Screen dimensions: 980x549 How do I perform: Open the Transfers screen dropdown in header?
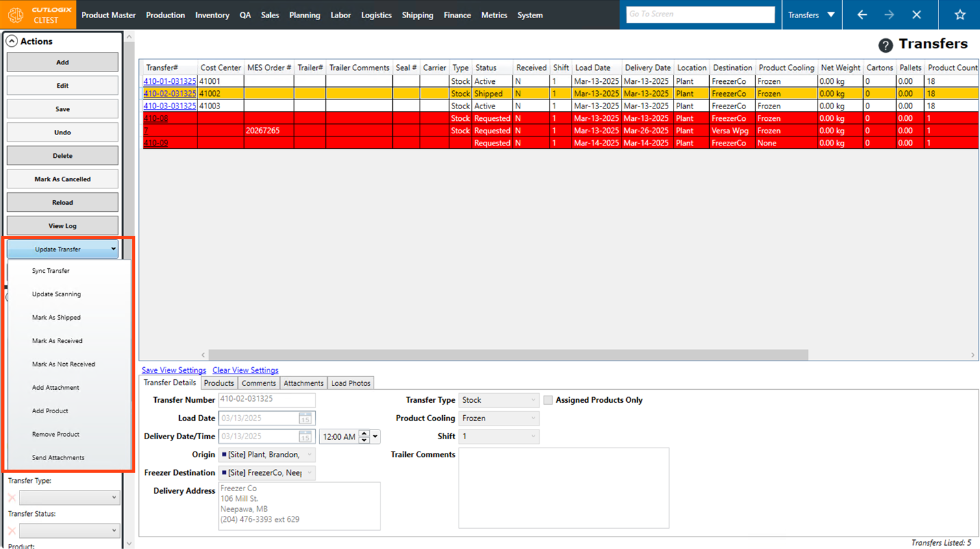coord(812,14)
